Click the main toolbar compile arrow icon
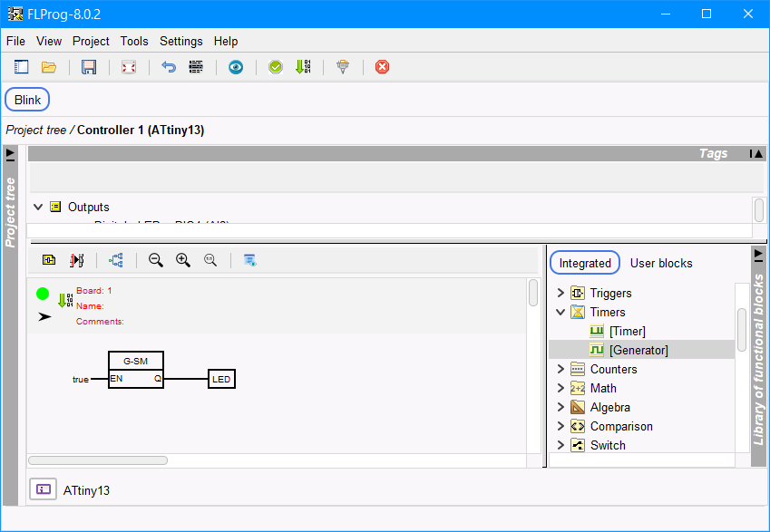Image resolution: width=770 pixels, height=532 pixels. coord(303,67)
